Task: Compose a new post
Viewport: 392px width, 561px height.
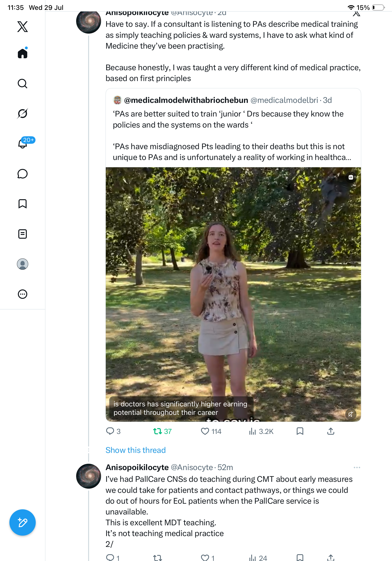Action: click(x=23, y=522)
